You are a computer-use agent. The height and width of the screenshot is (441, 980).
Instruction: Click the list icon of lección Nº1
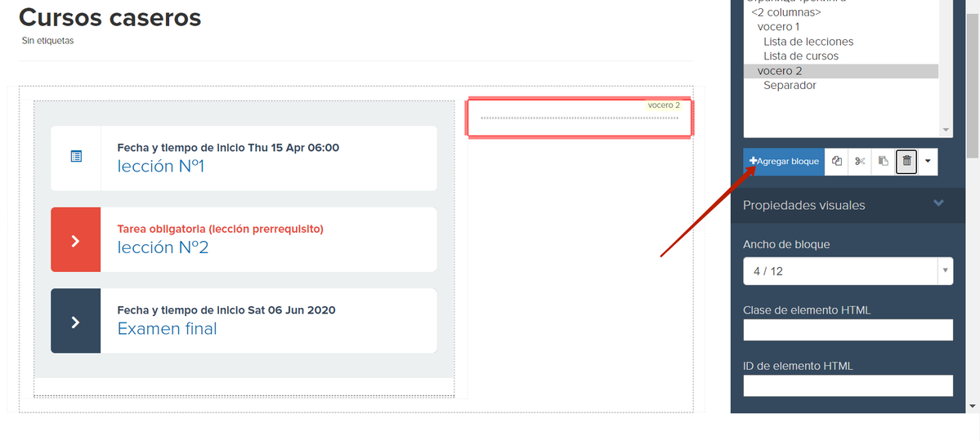(x=76, y=156)
